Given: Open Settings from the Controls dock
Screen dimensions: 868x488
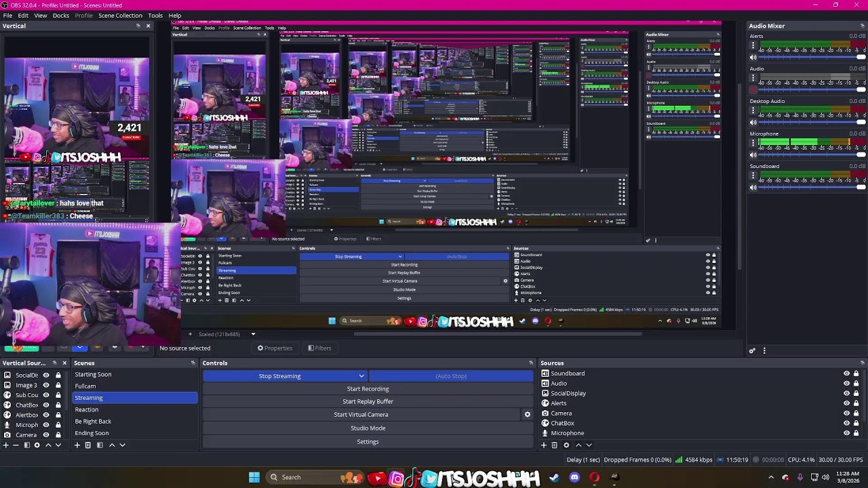Looking at the screenshot, I should coord(368,442).
